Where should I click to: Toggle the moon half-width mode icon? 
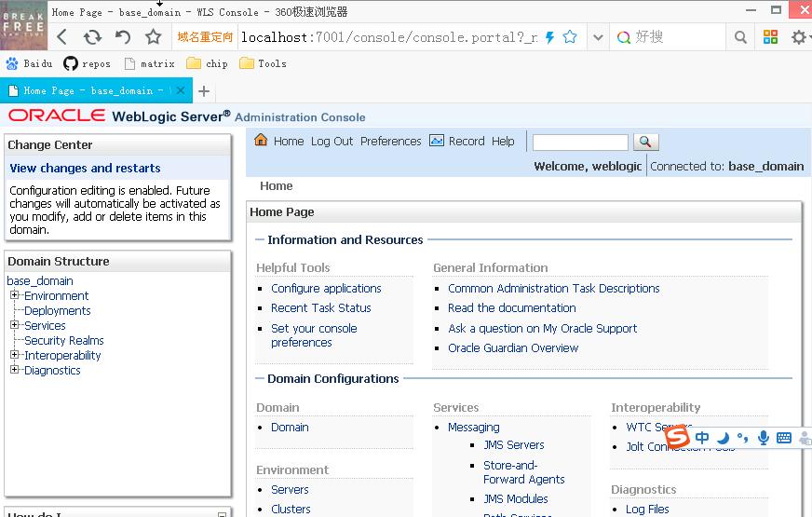[x=723, y=438]
